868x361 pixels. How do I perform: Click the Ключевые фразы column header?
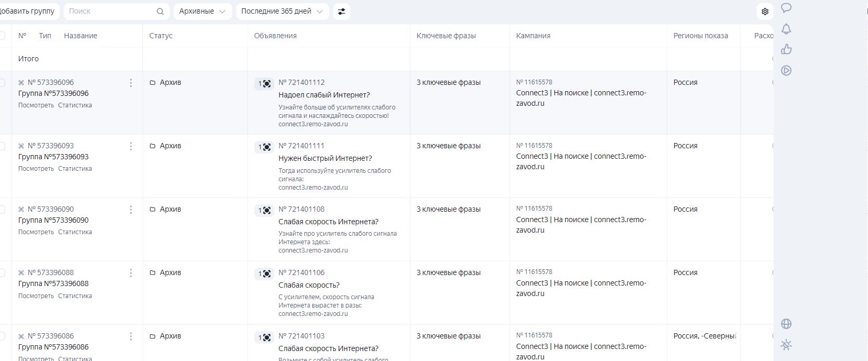click(446, 36)
